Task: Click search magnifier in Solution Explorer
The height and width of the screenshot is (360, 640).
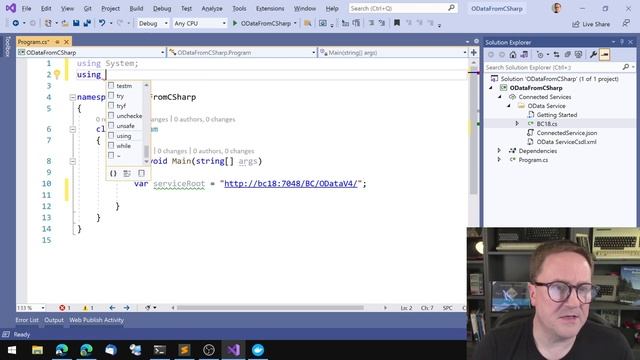Action: coord(626,67)
